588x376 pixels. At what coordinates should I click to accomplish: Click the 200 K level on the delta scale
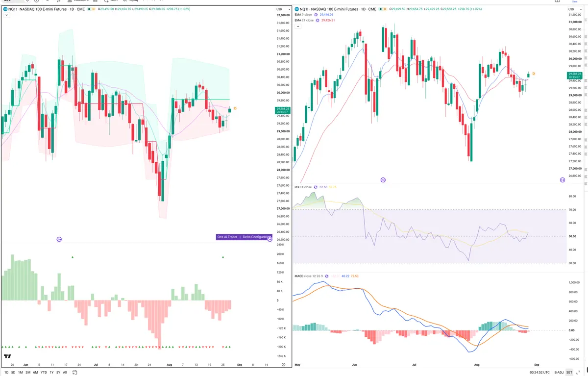(x=281, y=254)
